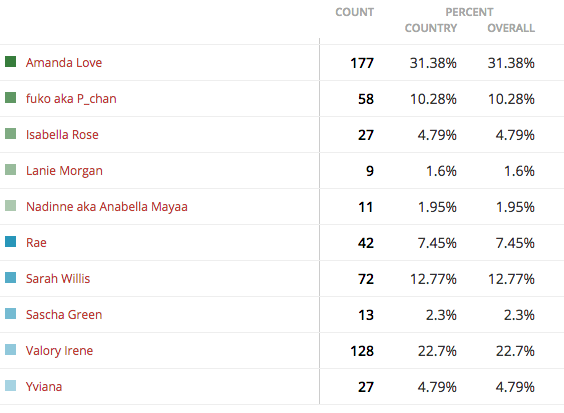The image size is (564, 413).
Task: Open the fuko aka P_chan link
Action: [x=71, y=99]
